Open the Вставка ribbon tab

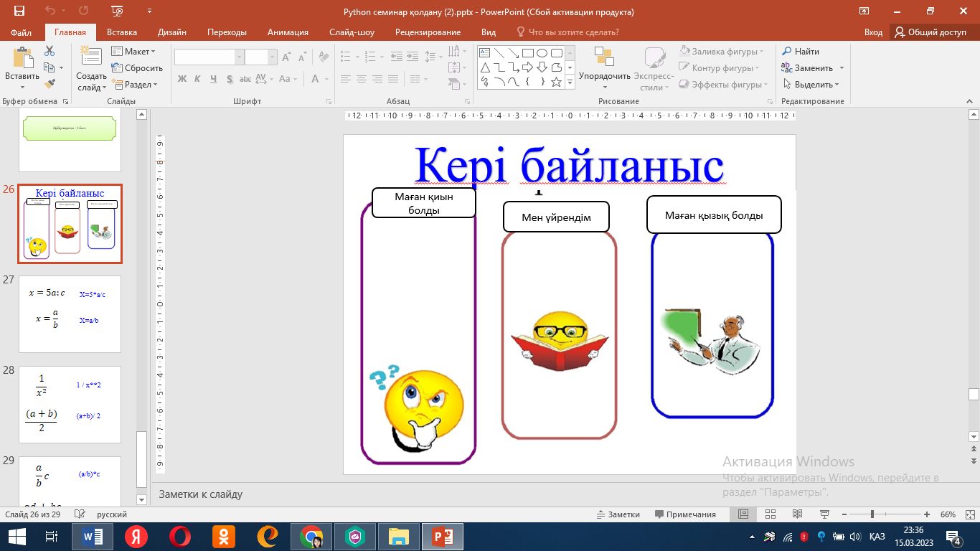[x=122, y=32]
